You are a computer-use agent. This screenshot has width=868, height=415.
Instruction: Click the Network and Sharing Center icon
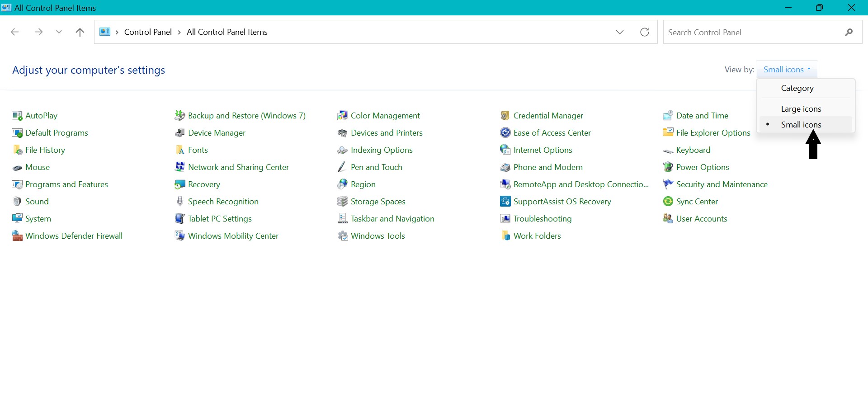(x=180, y=167)
